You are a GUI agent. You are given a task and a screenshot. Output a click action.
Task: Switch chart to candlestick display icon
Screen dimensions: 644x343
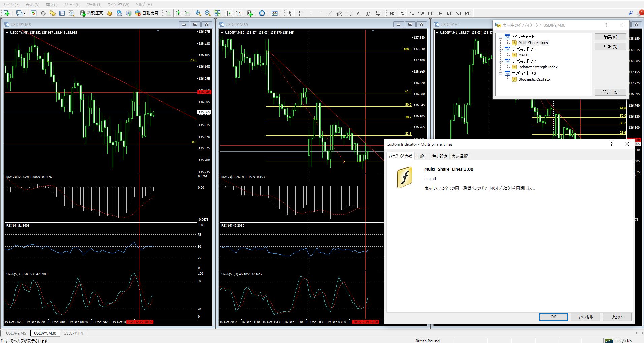(x=178, y=13)
